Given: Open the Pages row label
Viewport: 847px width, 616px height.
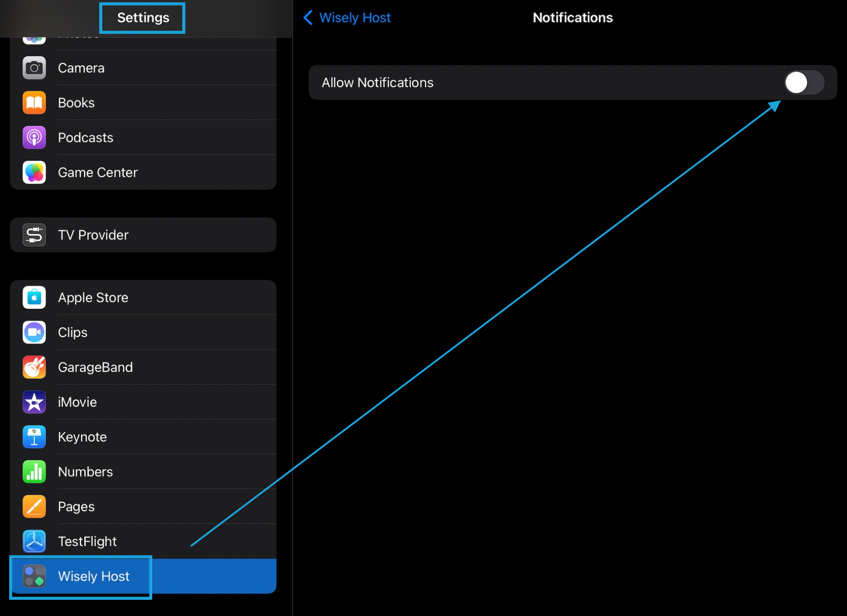Looking at the screenshot, I should [x=76, y=506].
